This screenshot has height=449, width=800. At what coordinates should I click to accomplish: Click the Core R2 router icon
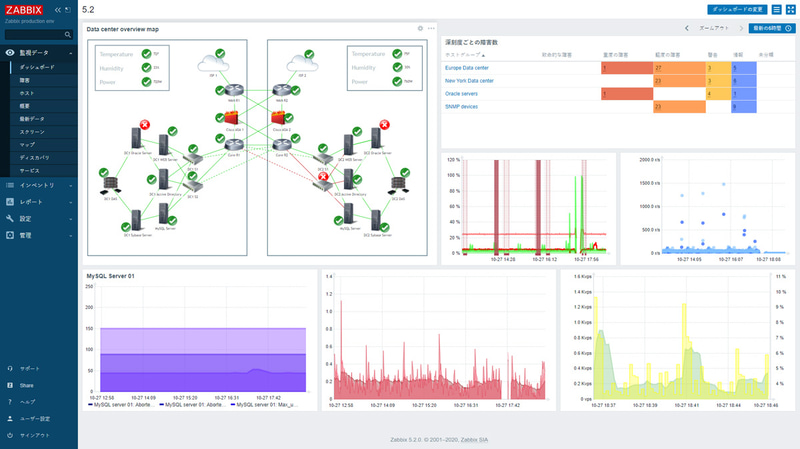click(282, 144)
